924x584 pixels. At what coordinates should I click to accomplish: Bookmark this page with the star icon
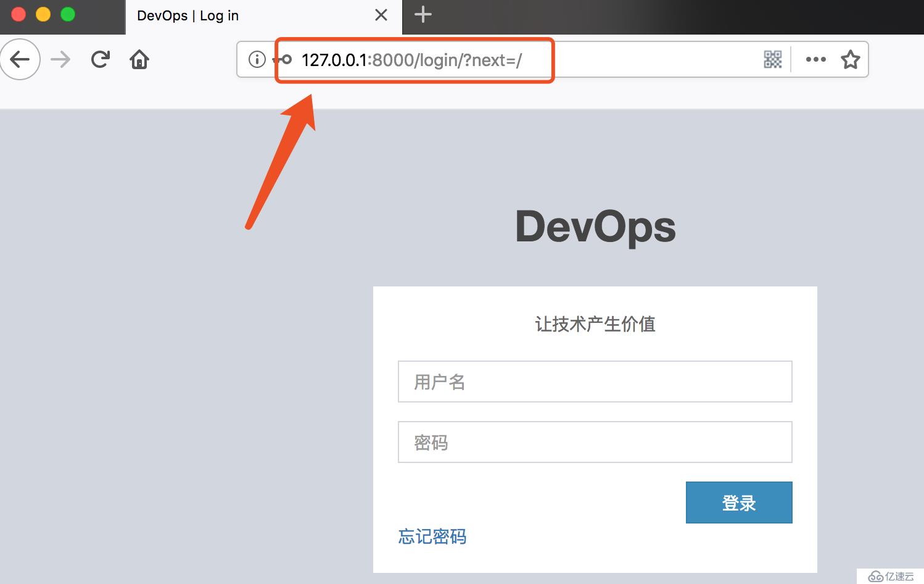pos(851,59)
